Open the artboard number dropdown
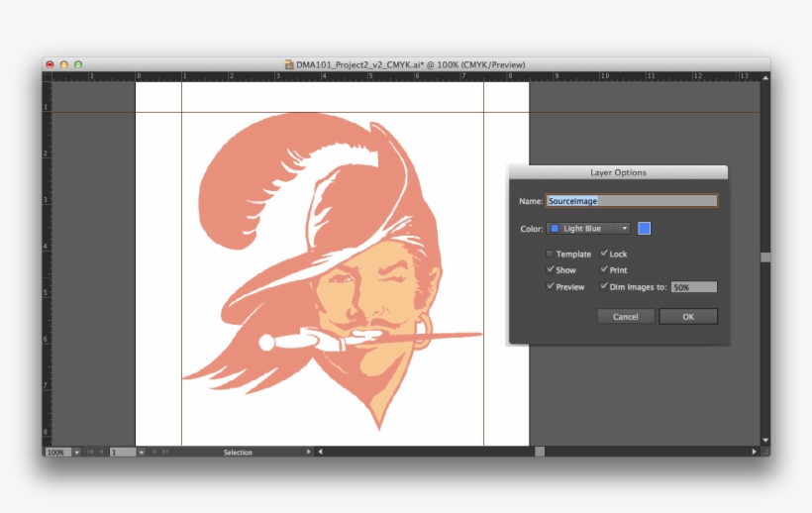 [x=142, y=452]
